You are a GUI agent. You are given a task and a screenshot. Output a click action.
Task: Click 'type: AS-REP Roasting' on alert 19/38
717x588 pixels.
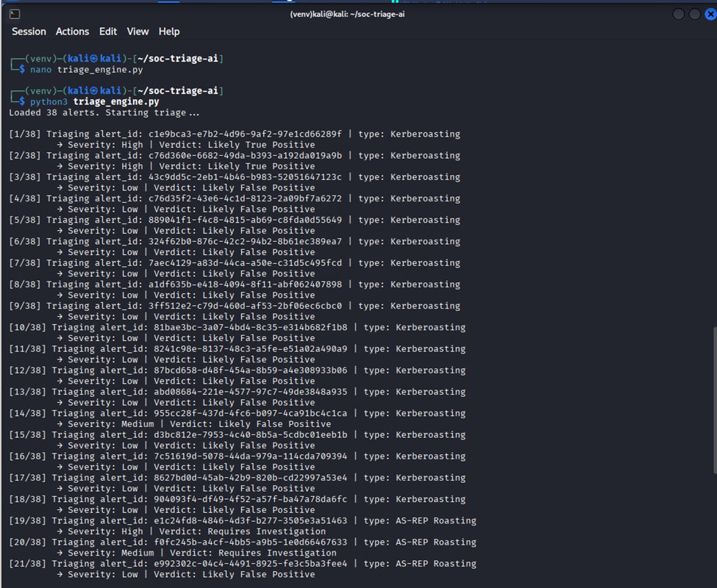[x=420, y=520]
